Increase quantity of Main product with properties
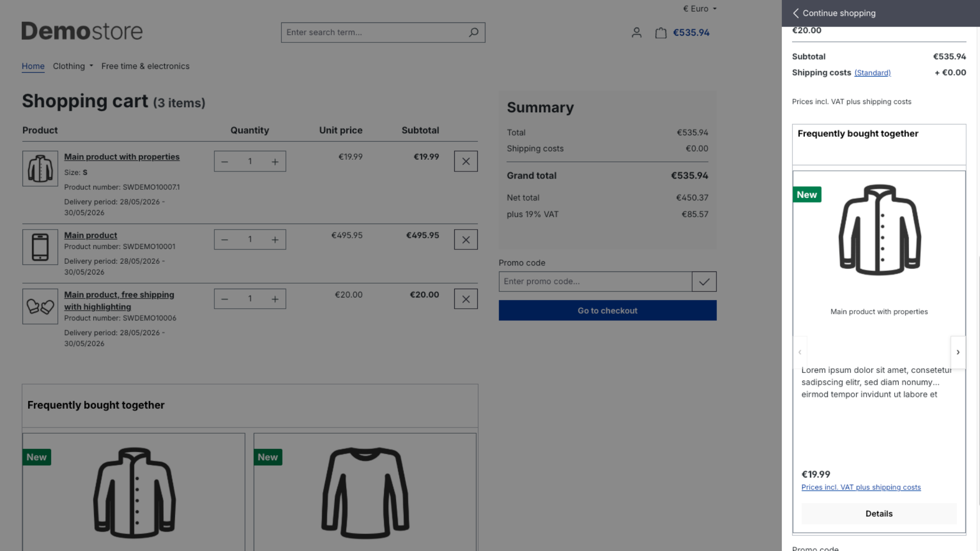Screen dimensions: 980x551 (x=275, y=162)
